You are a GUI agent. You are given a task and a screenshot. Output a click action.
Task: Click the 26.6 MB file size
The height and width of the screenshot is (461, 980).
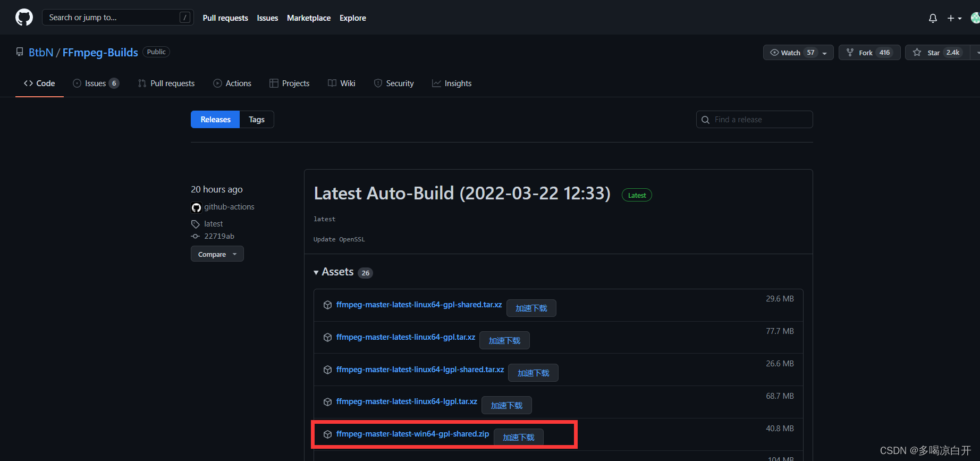(x=780, y=364)
